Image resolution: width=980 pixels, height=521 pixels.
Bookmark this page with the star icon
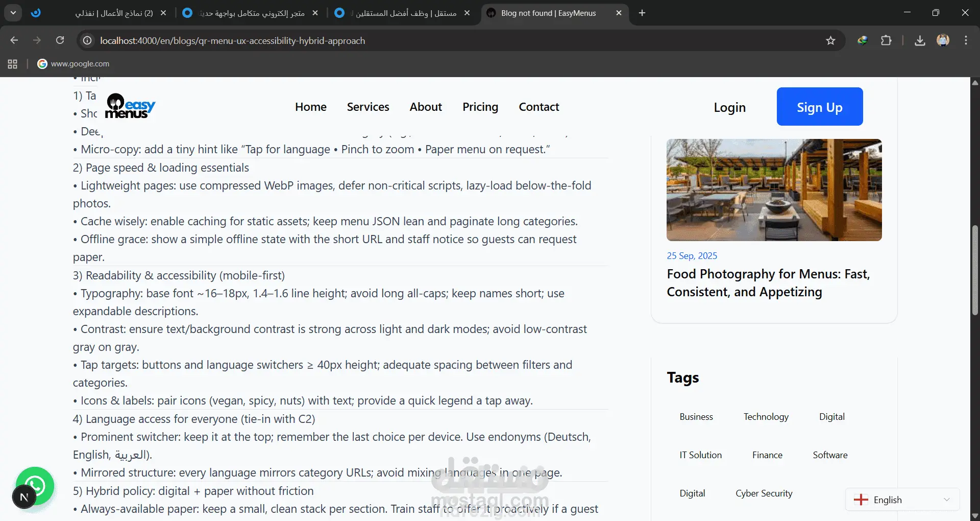[x=830, y=41]
